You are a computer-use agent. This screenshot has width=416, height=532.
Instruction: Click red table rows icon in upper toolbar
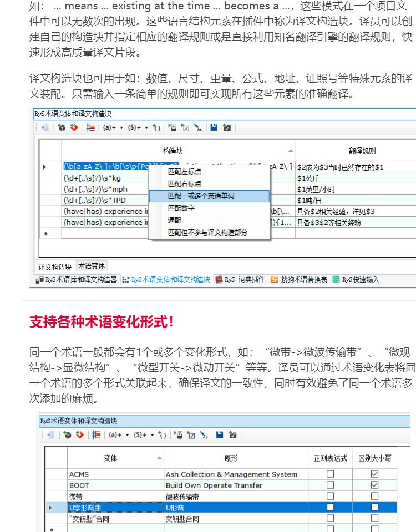pos(90,127)
